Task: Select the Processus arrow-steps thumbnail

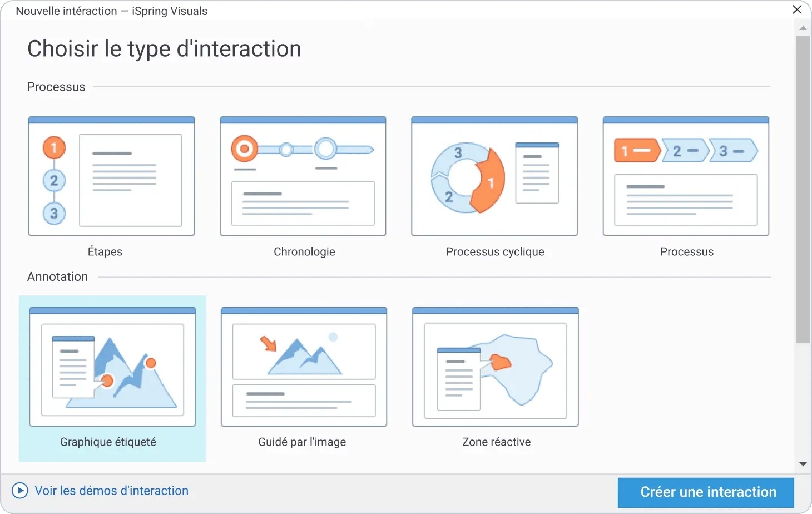Action: pos(686,176)
